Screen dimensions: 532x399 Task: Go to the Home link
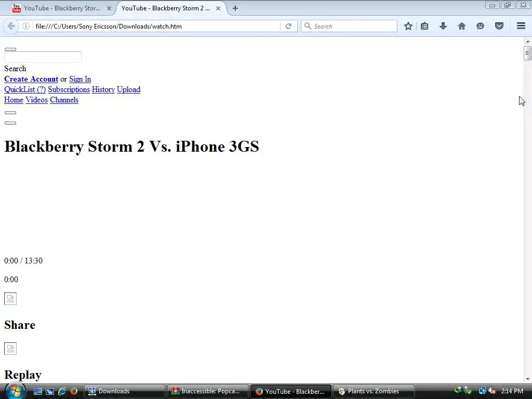click(x=14, y=100)
